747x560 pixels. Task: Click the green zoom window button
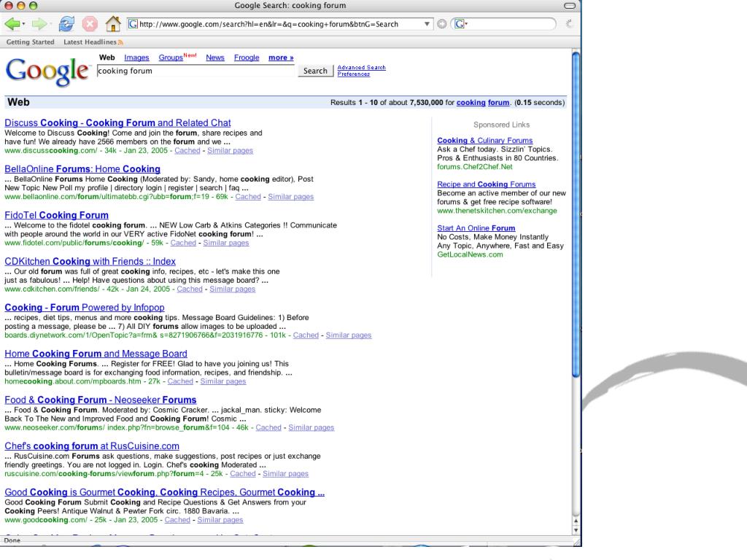33,6
